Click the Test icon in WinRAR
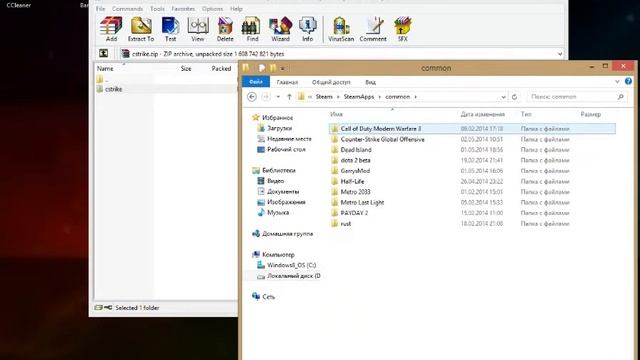The width and height of the screenshot is (640, 360). point(170,29)
